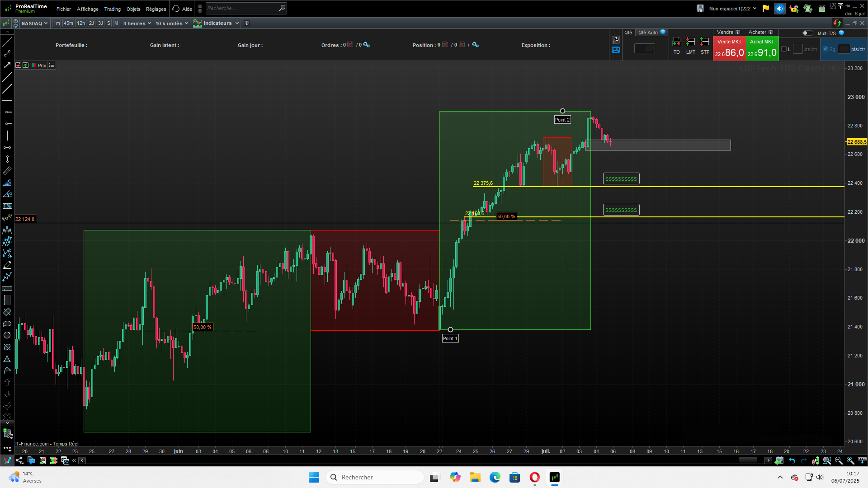Enable the L pts/ctr checkbox

click(x=784, y=49)
